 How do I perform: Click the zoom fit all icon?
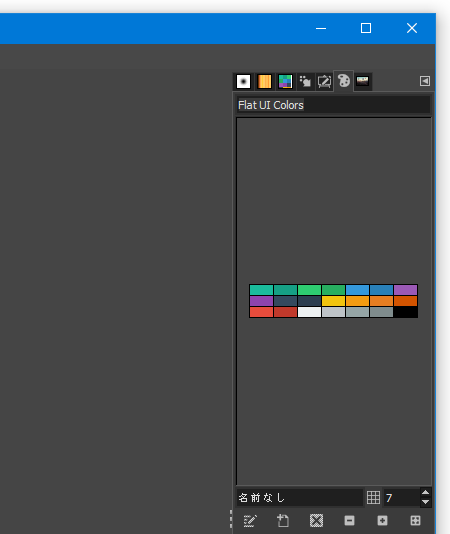[x=415, y=520]
